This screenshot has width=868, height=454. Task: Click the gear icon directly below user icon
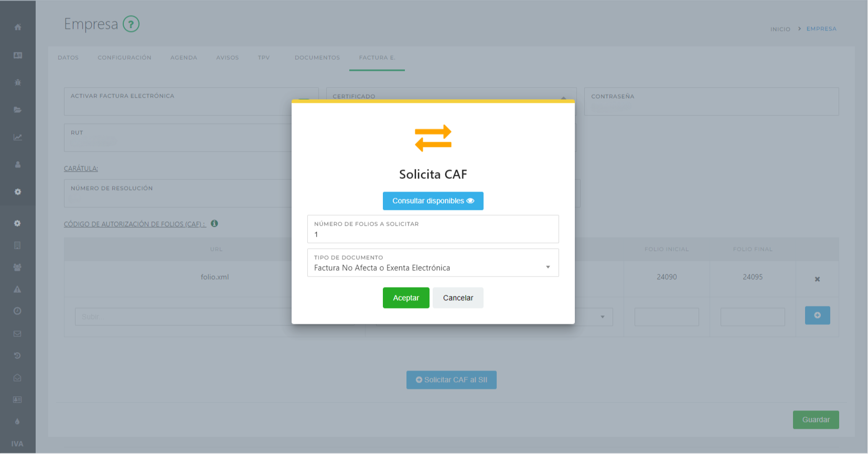18,192
